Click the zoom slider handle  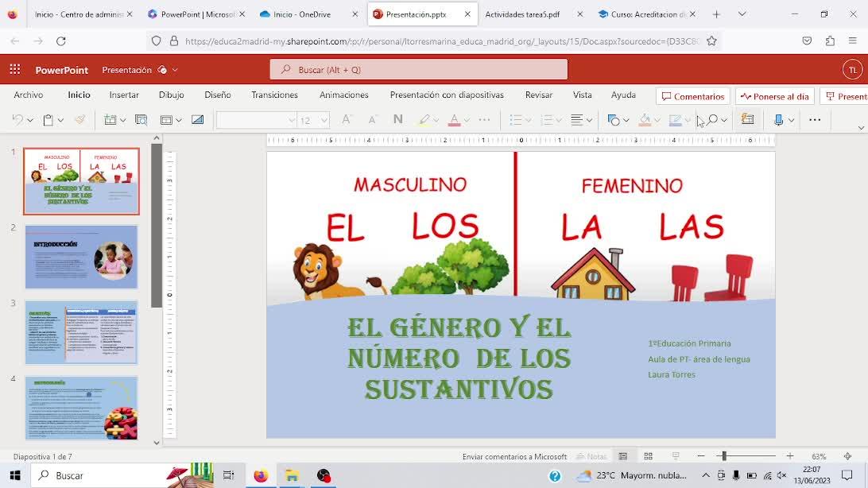coord(723,456)
